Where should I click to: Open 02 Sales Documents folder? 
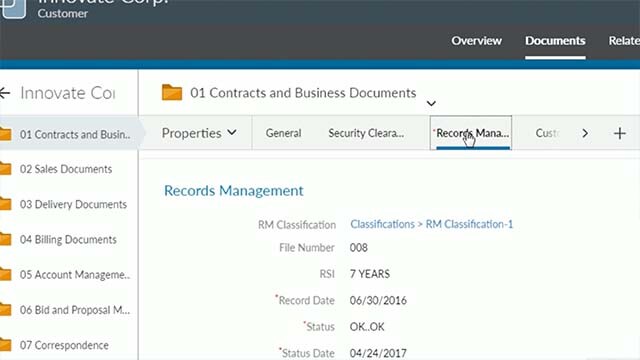[66, 169]
